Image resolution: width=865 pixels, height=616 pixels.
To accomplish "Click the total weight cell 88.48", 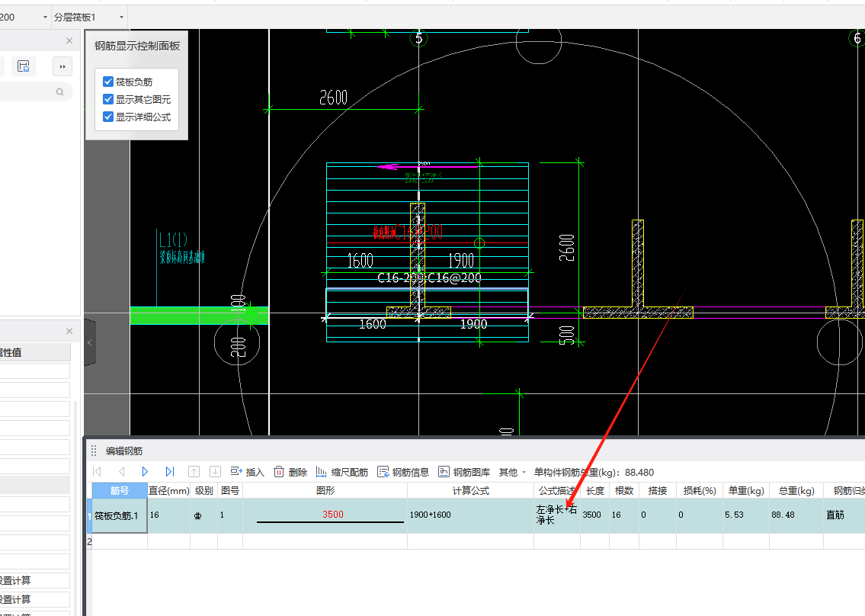I will coord(796,515).
